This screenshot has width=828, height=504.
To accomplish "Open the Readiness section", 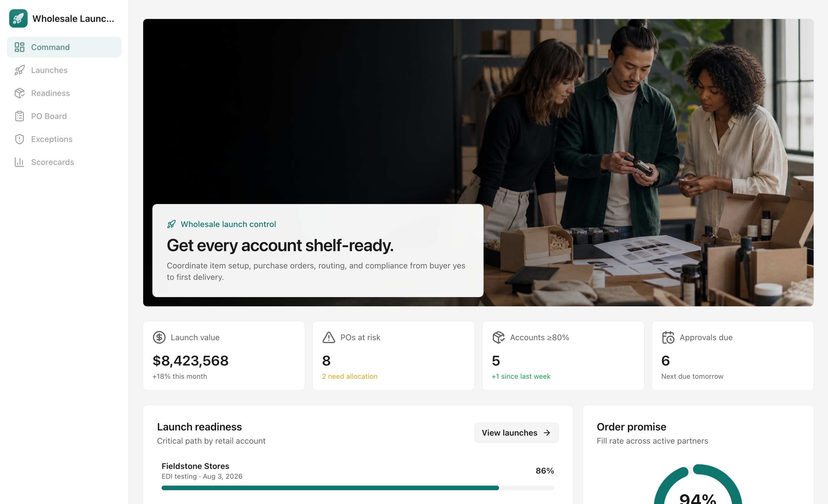I will [64, 93].
